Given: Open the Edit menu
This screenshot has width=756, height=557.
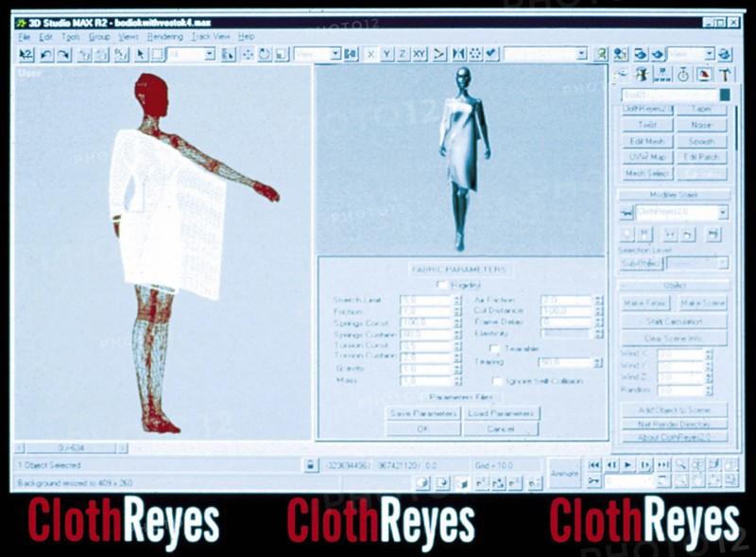Looking at the screenshot, I should 45,37.
